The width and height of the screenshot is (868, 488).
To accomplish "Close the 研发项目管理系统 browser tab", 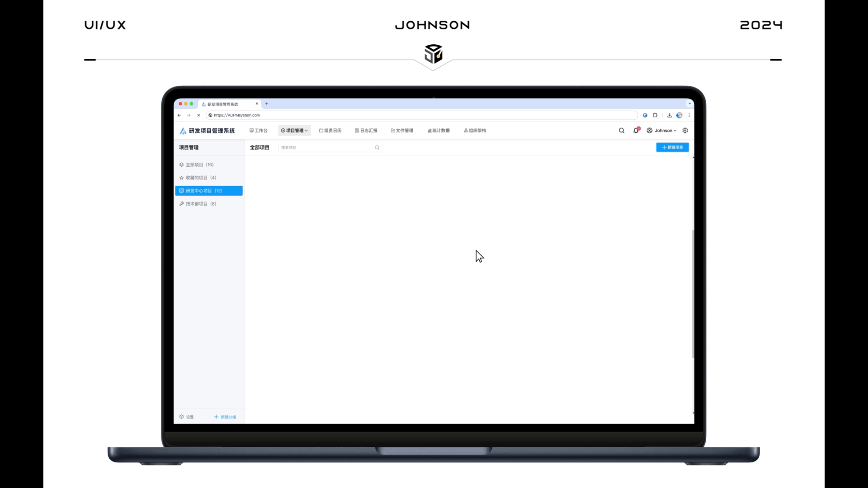I will [257, 104].
